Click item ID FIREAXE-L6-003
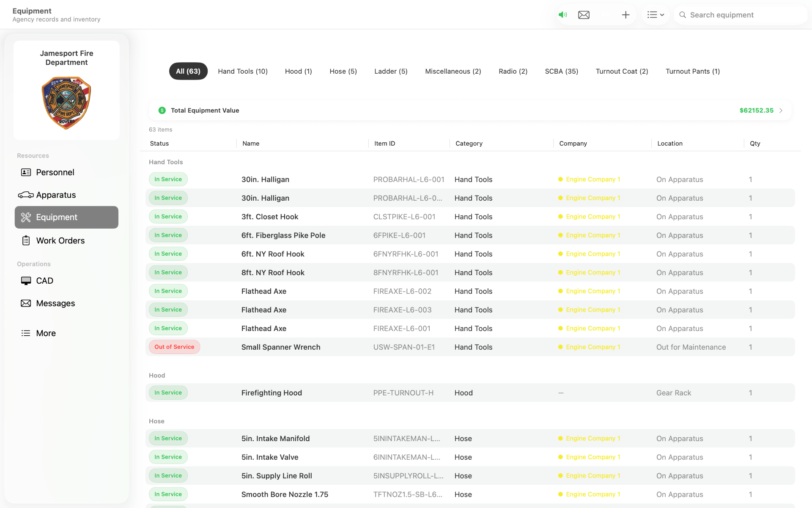 pyautogui.click(x=402, y=310)
